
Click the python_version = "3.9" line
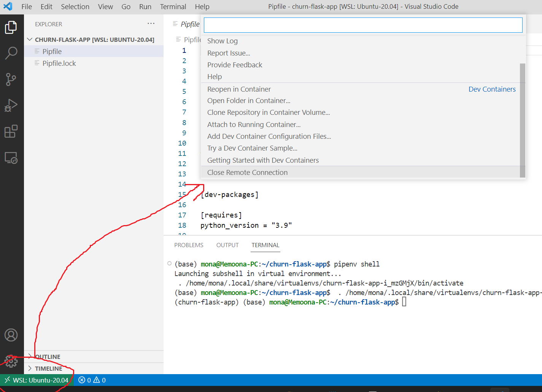coord(246,225)
